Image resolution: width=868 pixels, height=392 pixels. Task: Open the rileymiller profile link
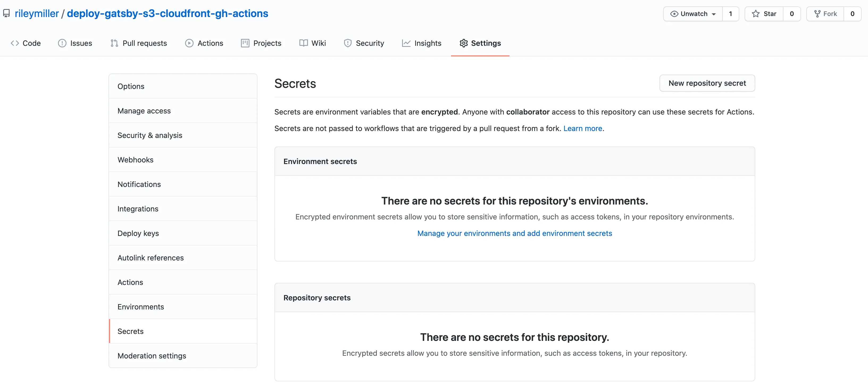pos(37,13)
